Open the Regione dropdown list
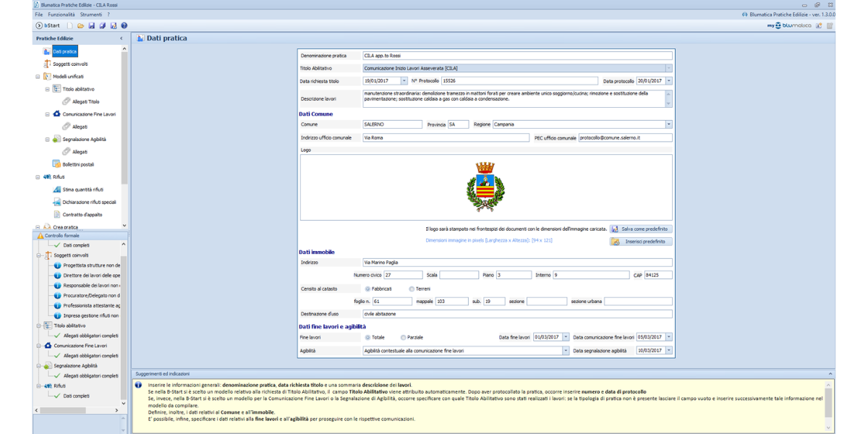This screenshot has width=868, height=434. click(x=668, y=124)
